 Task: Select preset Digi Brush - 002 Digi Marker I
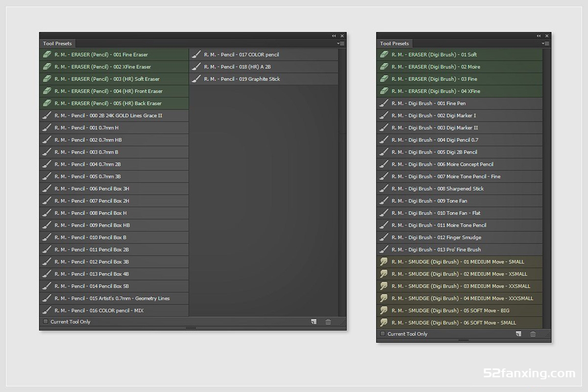(x=460, y=115)
